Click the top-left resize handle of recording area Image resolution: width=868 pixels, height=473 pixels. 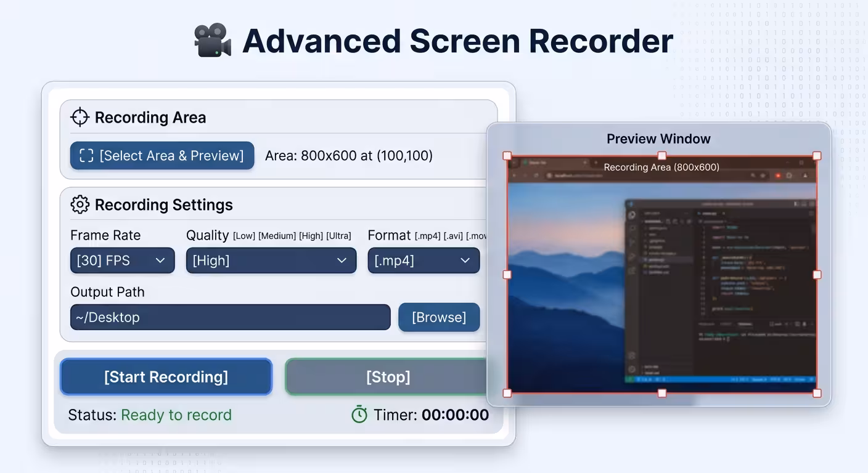pyautogui.click(x=507, y=156)
